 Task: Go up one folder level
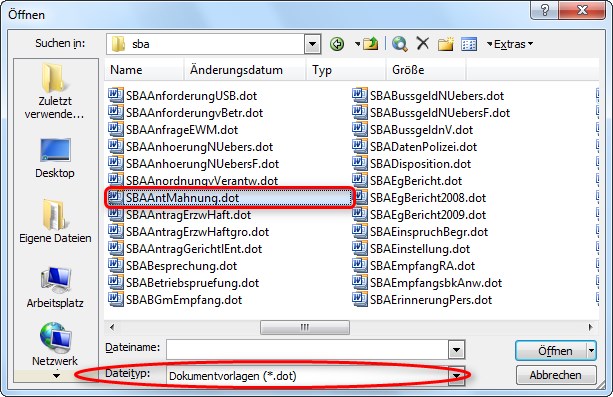[370, 44]
